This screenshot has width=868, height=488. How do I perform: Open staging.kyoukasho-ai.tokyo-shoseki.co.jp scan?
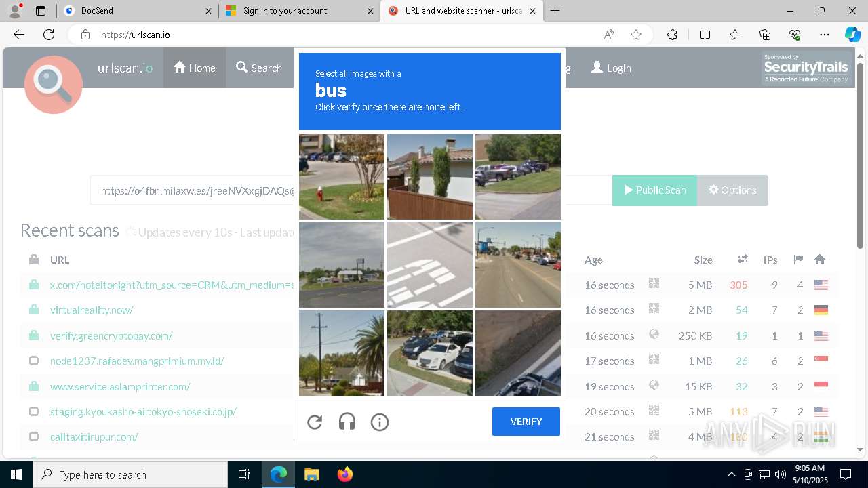[143, 411]
